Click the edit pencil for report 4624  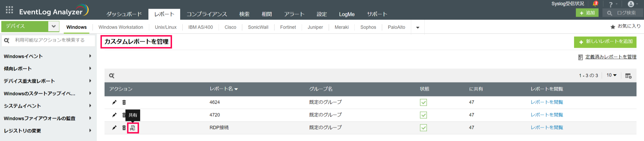tap(114, 102)
